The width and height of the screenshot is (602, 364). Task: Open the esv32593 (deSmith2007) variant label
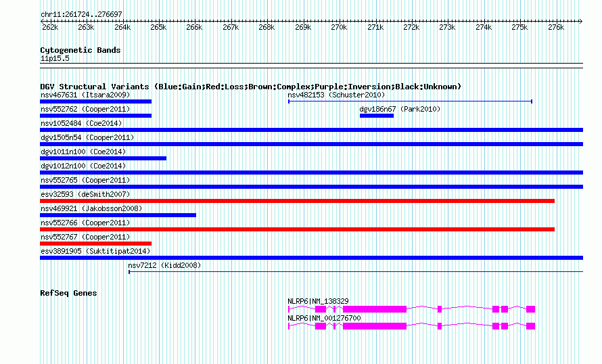point(85,194)
